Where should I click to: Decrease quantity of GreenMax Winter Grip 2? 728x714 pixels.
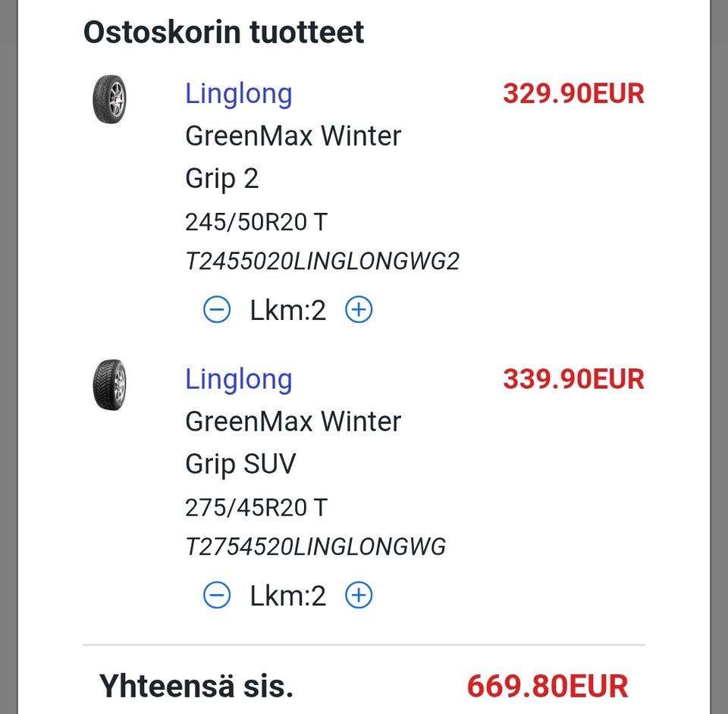click(x=217, y=310)
